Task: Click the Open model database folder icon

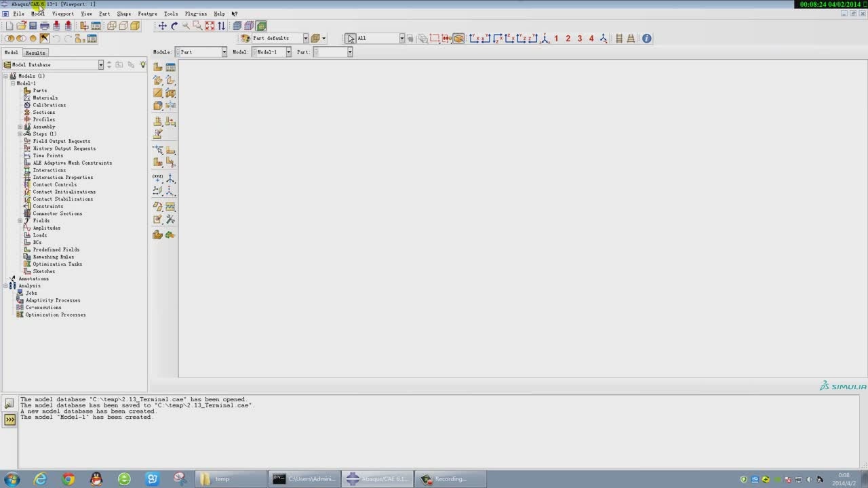Action: (21, 26)
